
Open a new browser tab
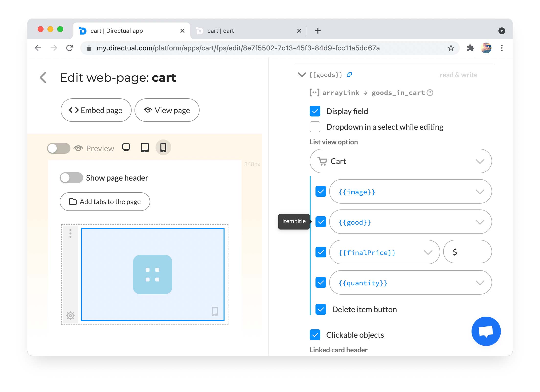(318, 31)
